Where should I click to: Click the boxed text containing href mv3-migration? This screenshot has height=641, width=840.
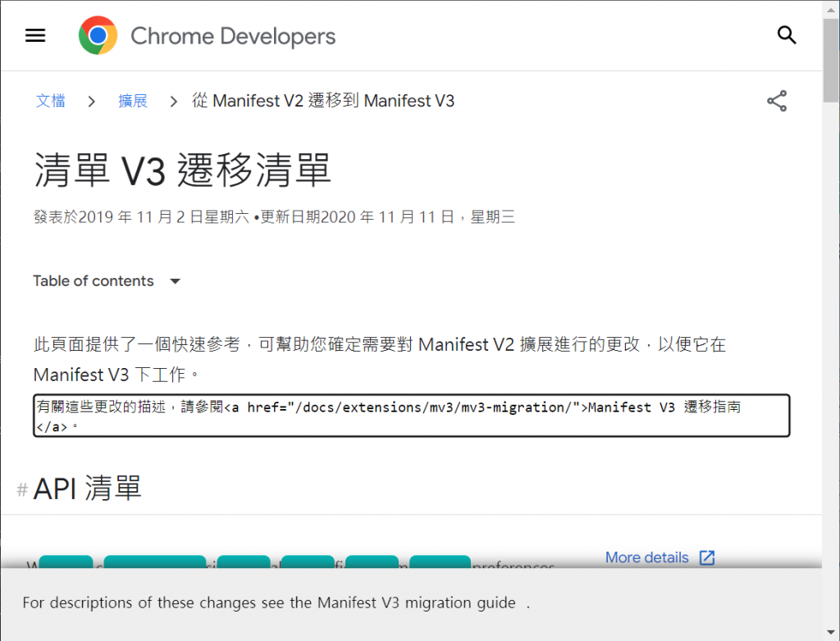tap(412, 416)
